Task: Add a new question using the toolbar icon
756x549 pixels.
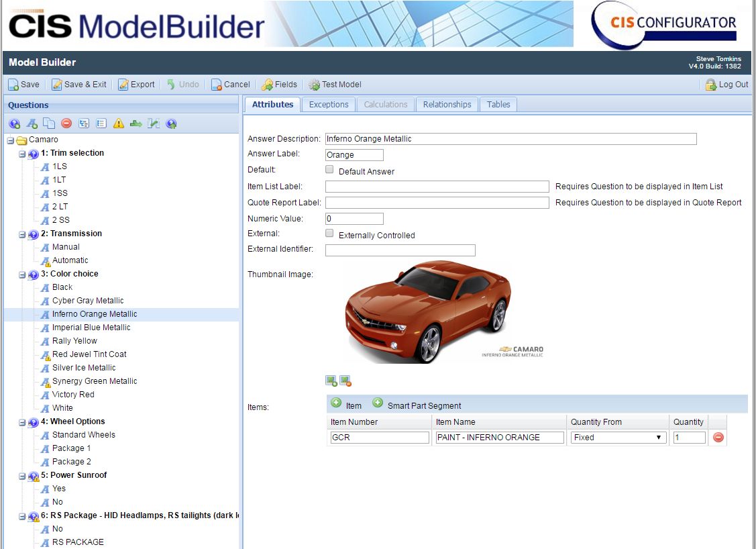Action: pos(15,124)
